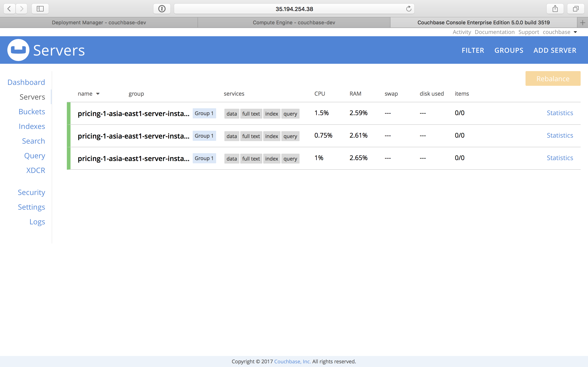Click the URL address field
Viewport: 588px width, 367px height.
pyautogui.click(x=294, y=9)
